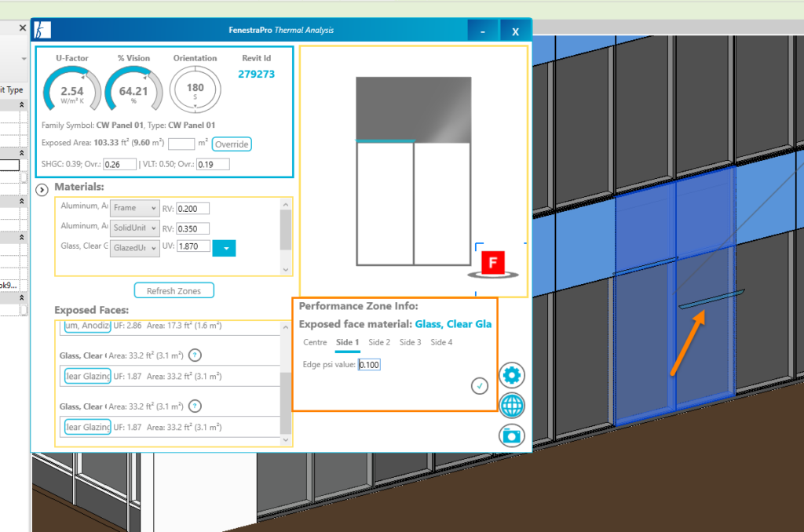The width and height of the screenshot is (804, 532).
Task: Click the SolidUnit RV value field
Action: (x=193, y=228)
